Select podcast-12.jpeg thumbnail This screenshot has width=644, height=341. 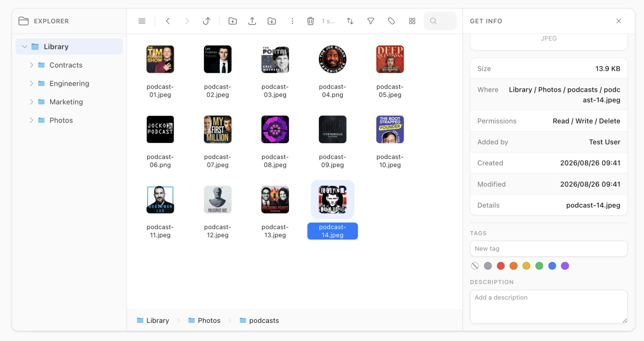pos(218,200)
